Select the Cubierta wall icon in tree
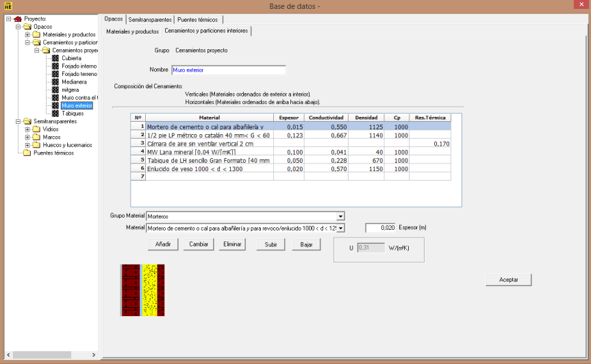The height and width of the screenshot is (364, 591). tap(55, 58)
